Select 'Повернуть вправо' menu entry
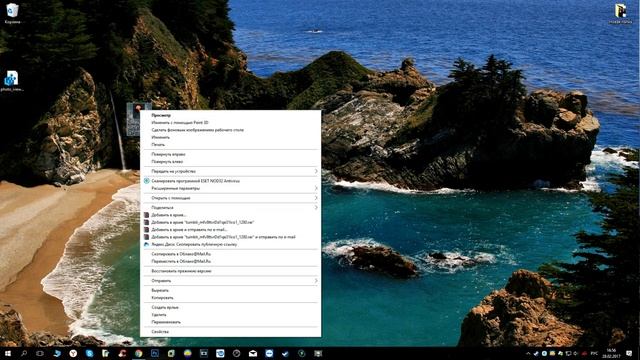The image size is (640, 360). pos(169,154)
